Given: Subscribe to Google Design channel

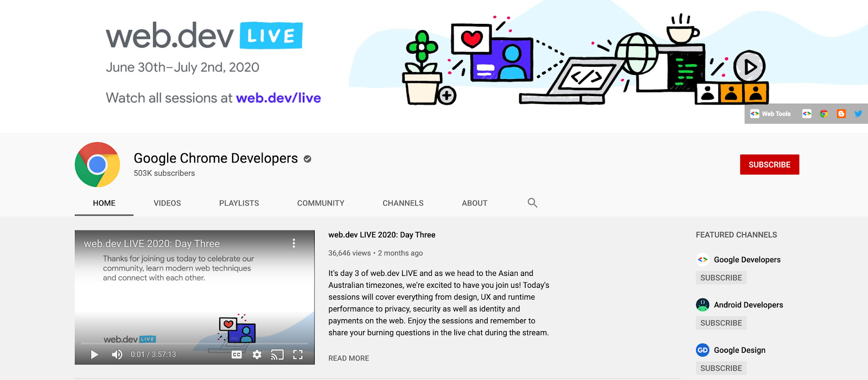Looking at the screenshot, I should (721, 368).
